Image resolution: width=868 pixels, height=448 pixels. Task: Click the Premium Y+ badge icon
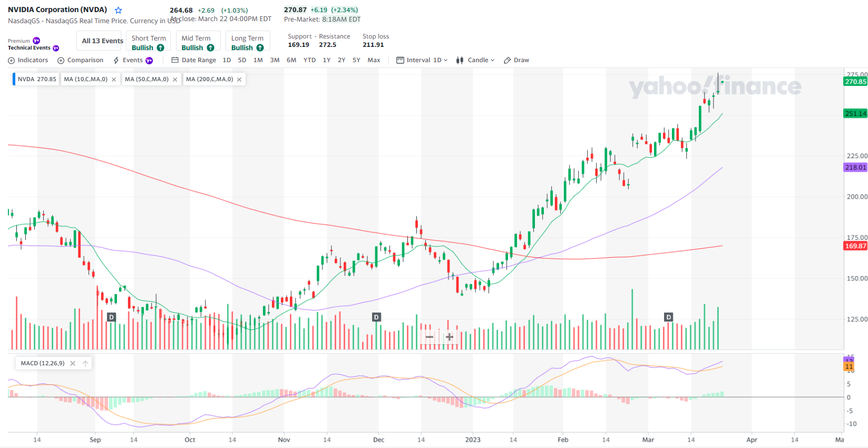coord(36,41)
